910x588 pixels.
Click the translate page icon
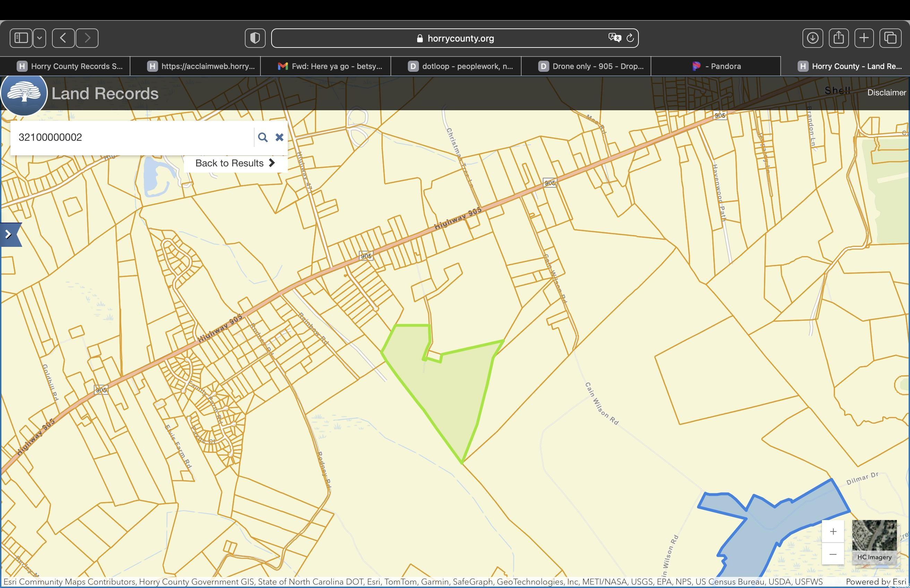pos(614,38)
